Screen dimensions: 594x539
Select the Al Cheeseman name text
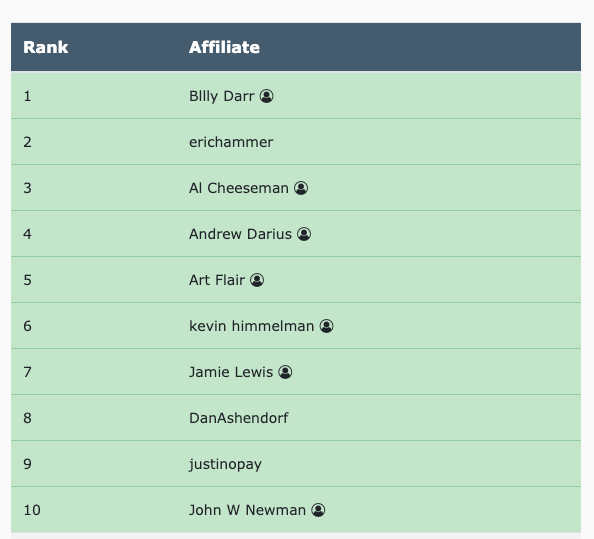tap(239, 188)
